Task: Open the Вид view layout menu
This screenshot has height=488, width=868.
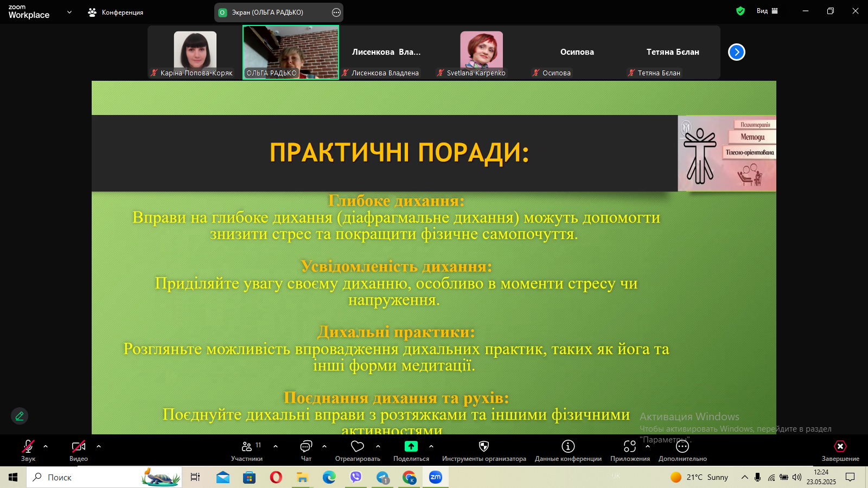Action: (x=767, y=11)
